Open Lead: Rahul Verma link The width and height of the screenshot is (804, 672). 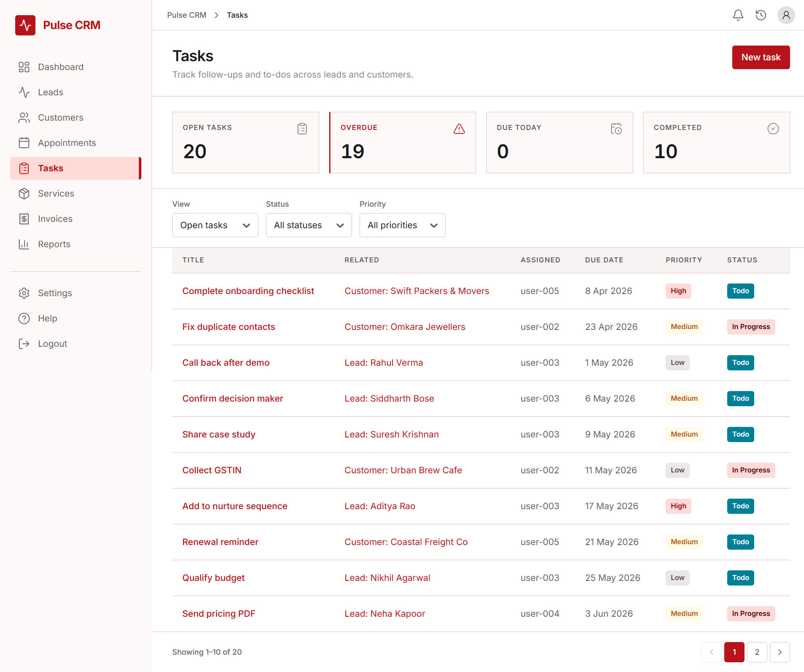point(384,363)
